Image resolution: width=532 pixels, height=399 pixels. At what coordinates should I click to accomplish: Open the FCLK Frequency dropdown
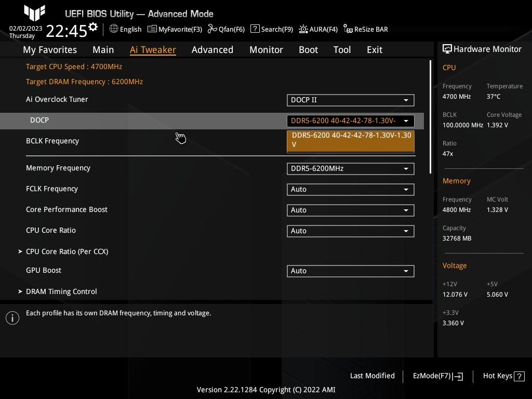350,190
